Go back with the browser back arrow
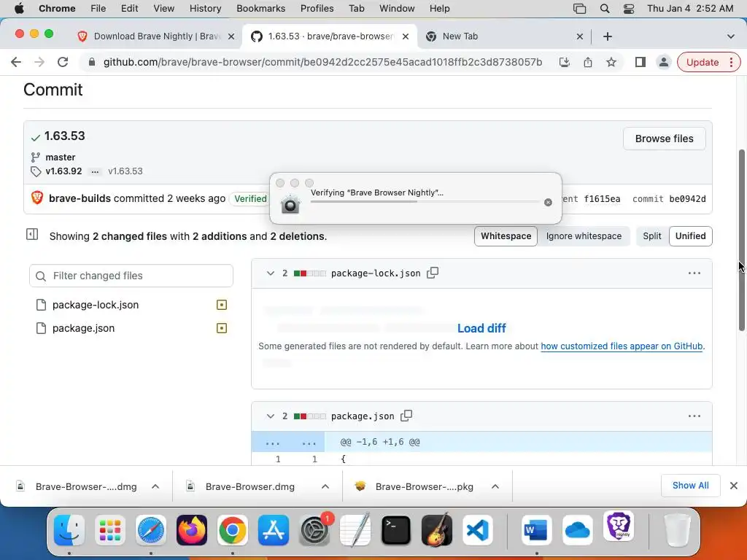Image resolution: width=747 pixels, height=560 pixels. (16, 62)
